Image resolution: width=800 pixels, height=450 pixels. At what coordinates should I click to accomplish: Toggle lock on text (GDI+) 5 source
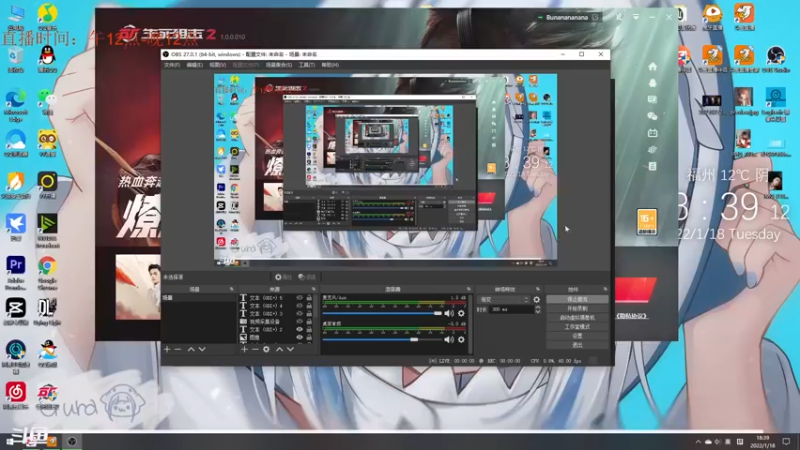coord(309,297)
